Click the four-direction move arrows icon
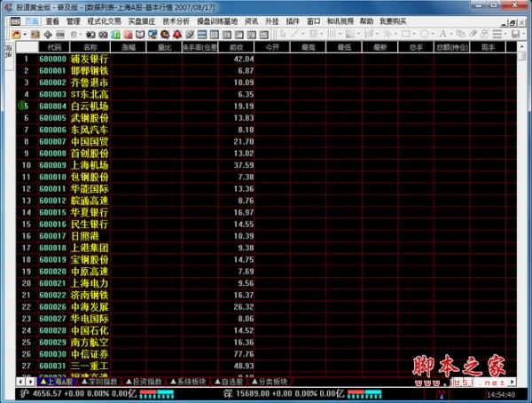The height and width of the screenshot is (403, 532). tap(48, 35)
